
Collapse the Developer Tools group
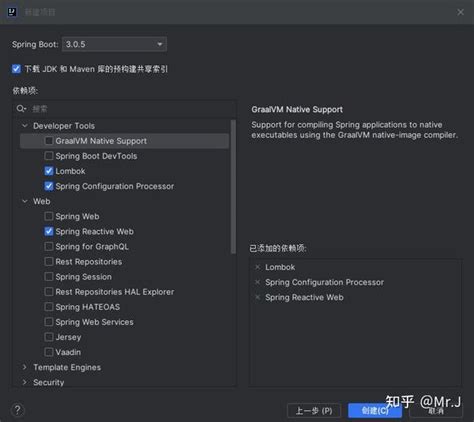pos(25,126)
